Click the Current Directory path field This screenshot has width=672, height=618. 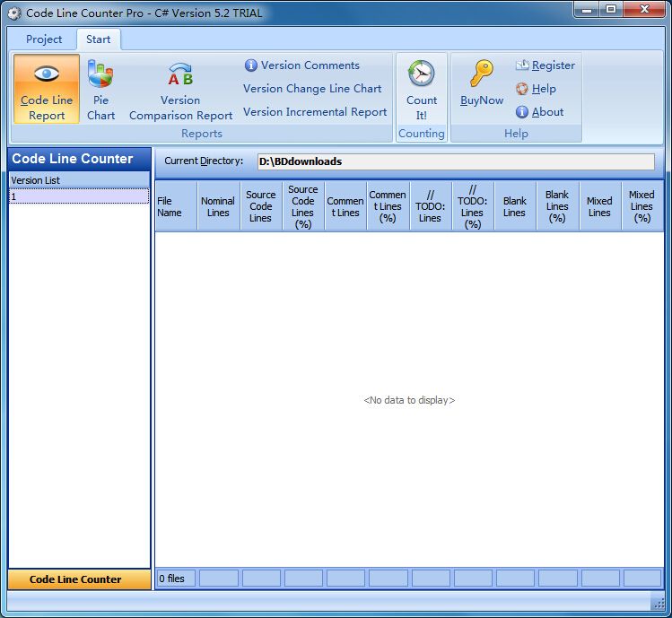[456, 161]
